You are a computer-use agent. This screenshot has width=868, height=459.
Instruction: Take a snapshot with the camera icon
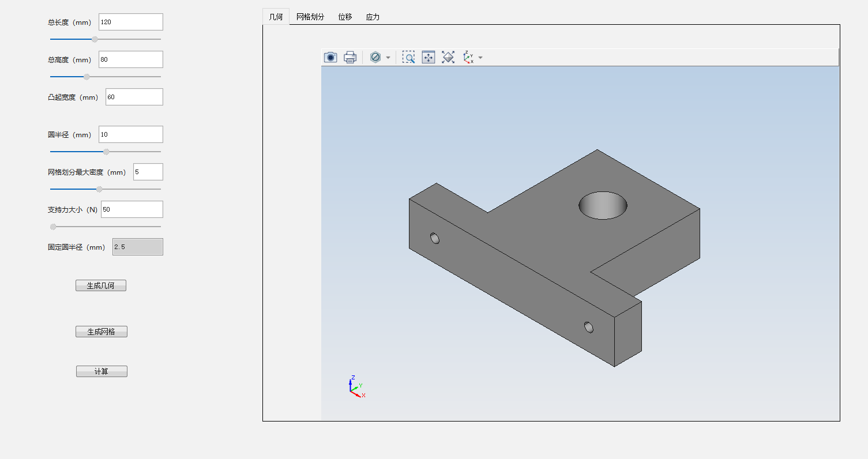point(330,57)
